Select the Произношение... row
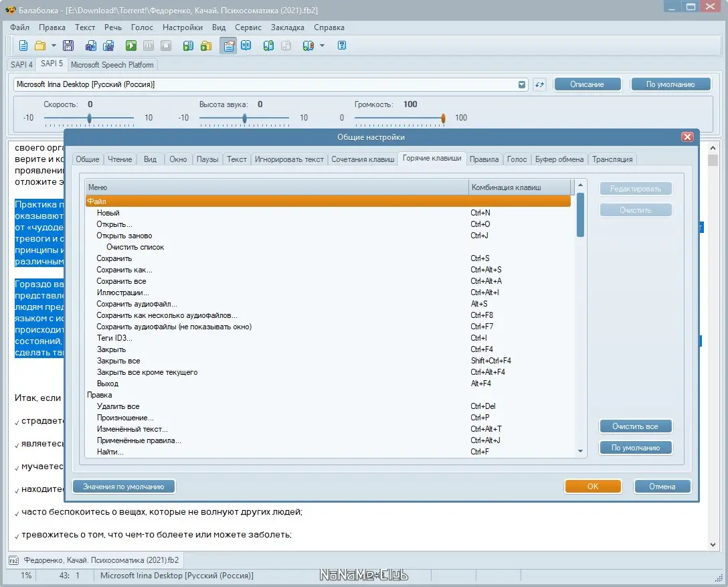 (x=329, y=418)
